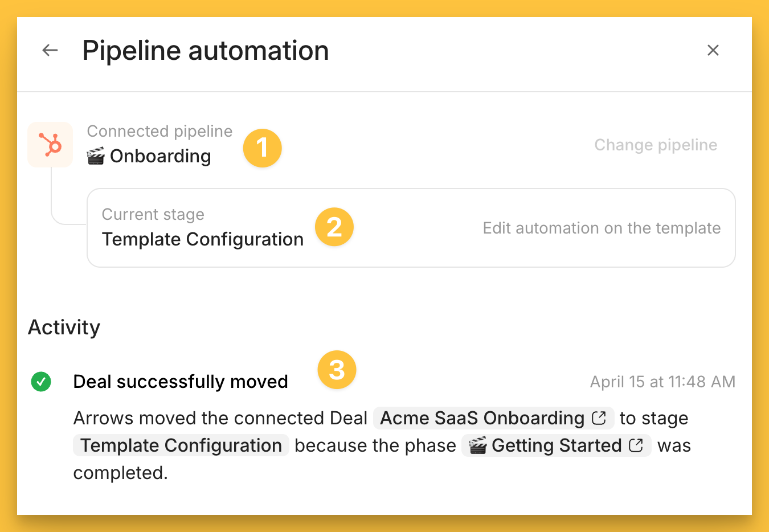Viewport: 769px width, 532px height.
Task: Open the Acme SaaS Onboarding deal link
Action: [482, 418]
